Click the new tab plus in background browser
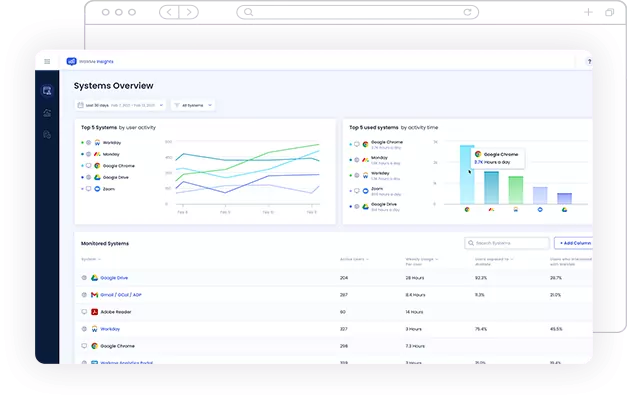The width and height of the screenshot is (628, 399). click(588, 12)
